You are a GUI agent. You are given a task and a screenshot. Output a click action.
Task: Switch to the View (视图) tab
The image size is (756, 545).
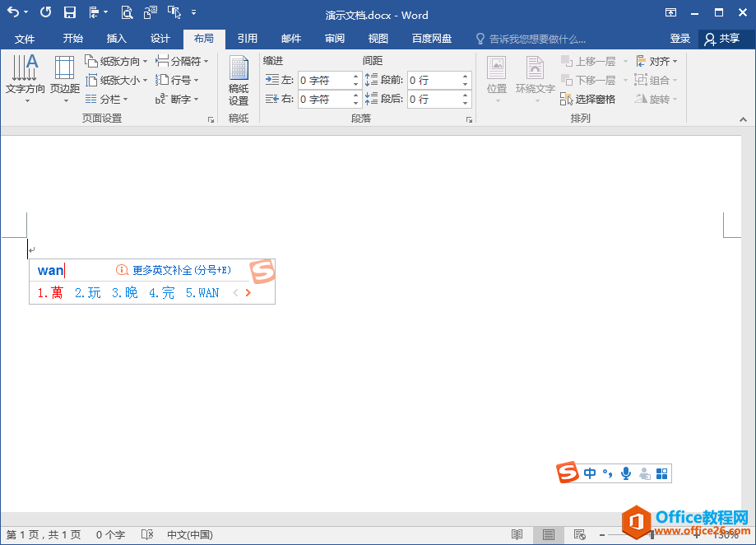(378, 39)
